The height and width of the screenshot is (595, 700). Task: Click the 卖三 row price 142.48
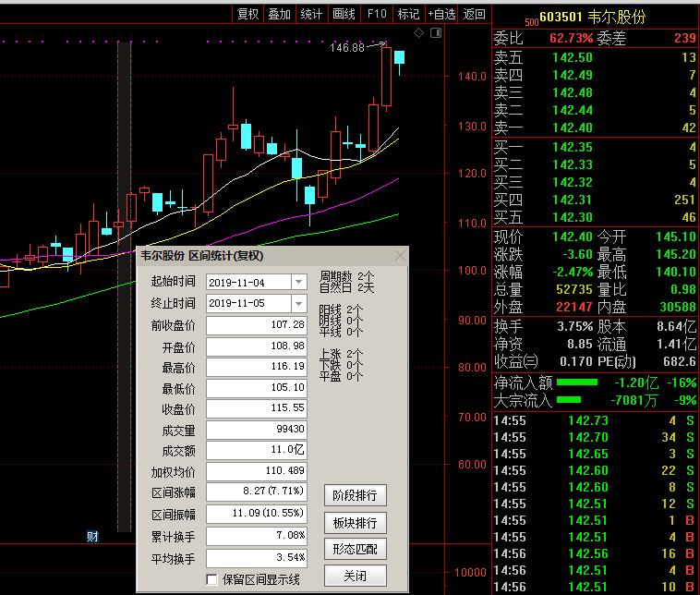click(x=573, y=93)
